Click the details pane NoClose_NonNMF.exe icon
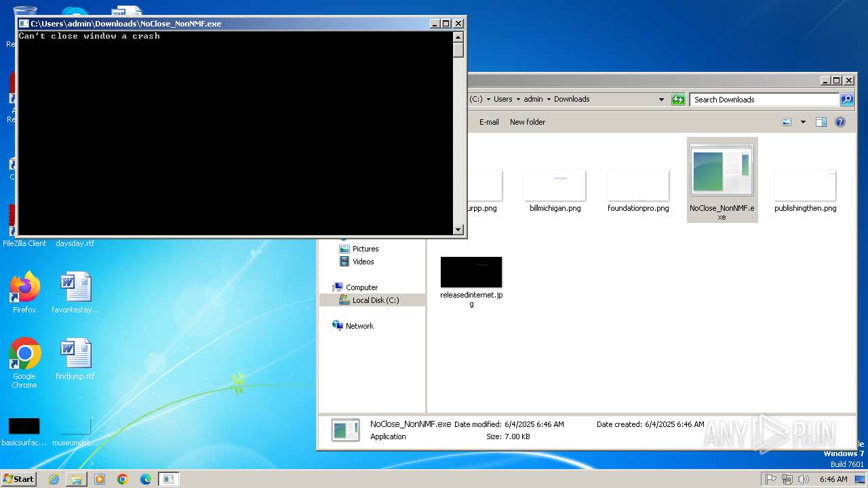The image size is (868, 488). pos(346,430)
